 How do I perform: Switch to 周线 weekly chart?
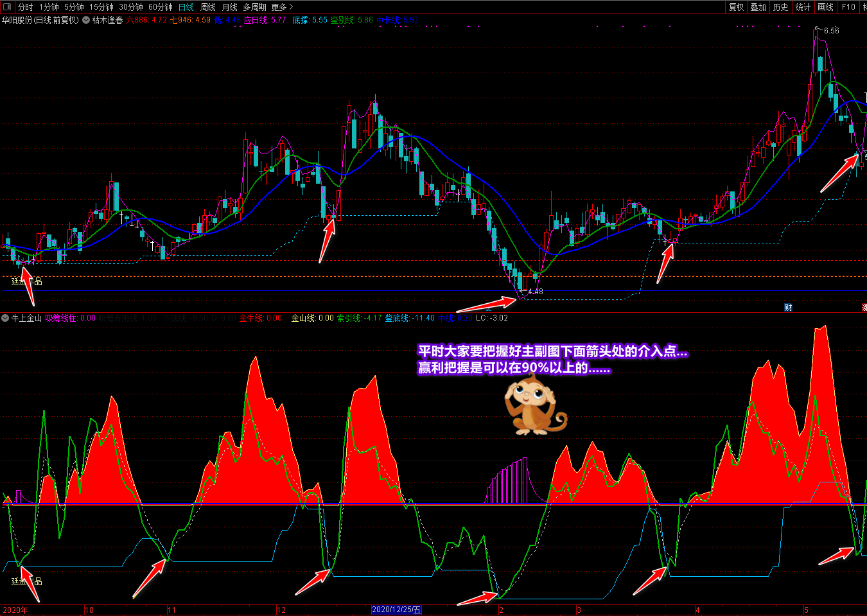point(208,7)
